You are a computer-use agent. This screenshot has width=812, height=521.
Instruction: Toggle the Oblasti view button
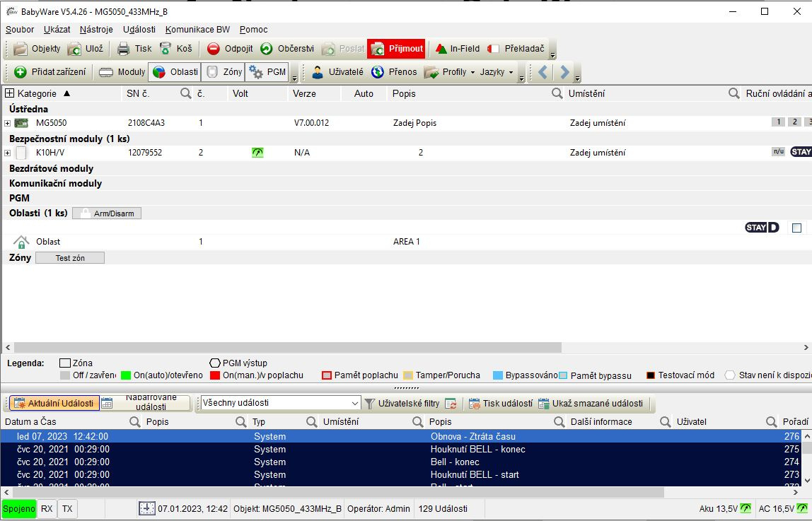pos(175,72)
